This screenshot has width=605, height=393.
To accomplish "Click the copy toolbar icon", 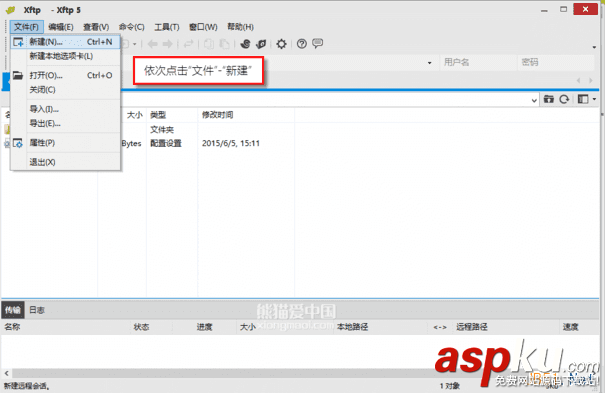I will [209, 44].
